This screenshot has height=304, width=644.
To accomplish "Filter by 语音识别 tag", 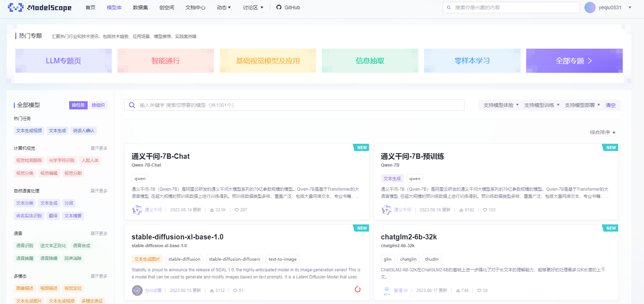I will click(x=25, y=246).
